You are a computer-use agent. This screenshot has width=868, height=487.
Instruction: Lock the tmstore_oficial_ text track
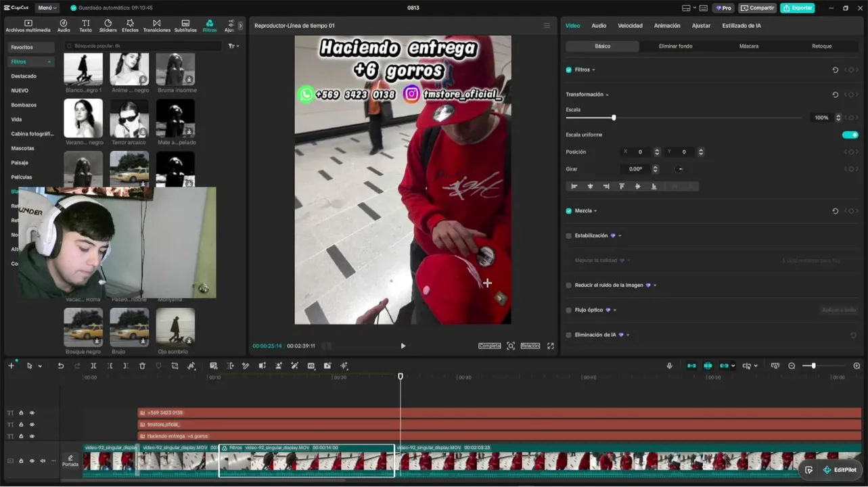(x=21, y=425)
